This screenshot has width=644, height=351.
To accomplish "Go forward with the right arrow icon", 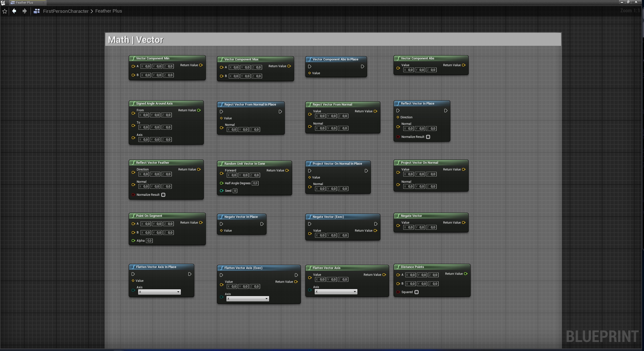I will [24, 11].
